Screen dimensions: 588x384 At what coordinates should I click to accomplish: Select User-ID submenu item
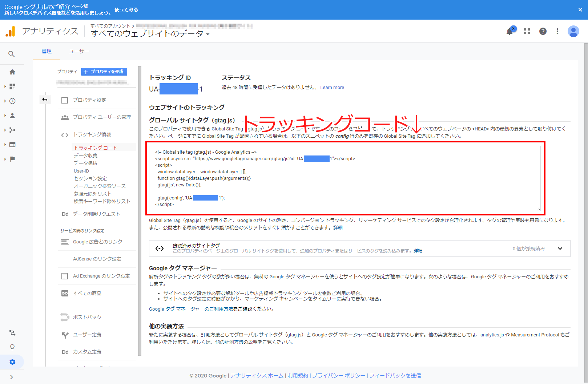pos(81,171)
